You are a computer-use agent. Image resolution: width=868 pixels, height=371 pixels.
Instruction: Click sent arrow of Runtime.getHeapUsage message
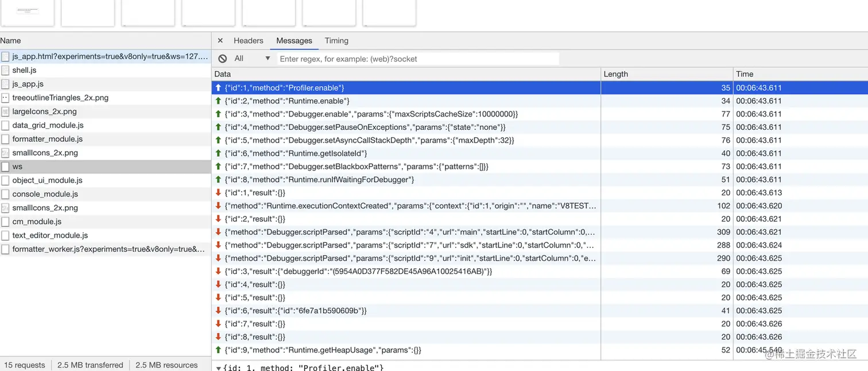[218, 350]
